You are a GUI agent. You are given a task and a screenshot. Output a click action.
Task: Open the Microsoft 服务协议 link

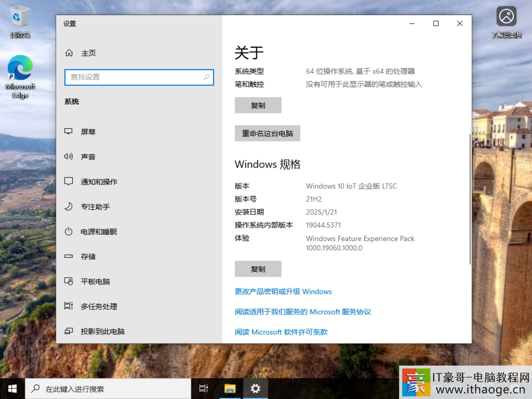303,312
